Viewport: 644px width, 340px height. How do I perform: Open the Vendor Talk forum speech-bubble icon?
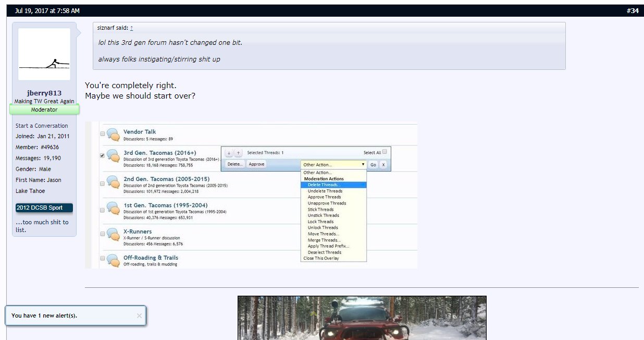(x=113, y=135)
